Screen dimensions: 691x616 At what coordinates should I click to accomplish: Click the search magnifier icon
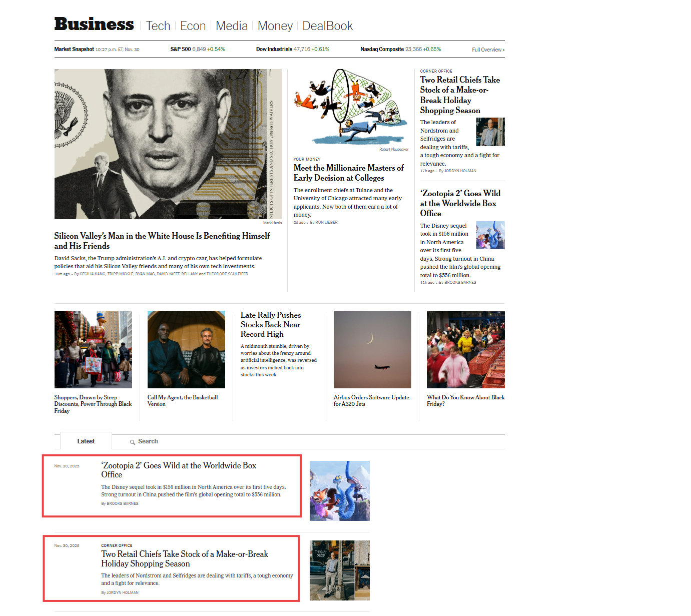coord(132,441)
